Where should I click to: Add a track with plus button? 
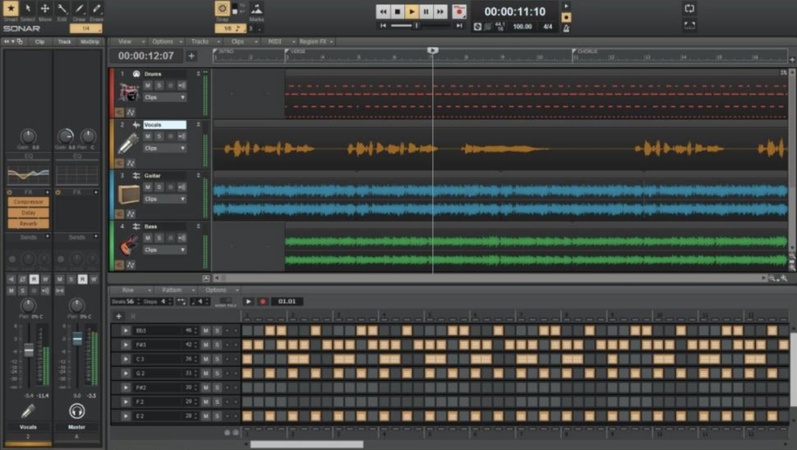pos(192,56)
